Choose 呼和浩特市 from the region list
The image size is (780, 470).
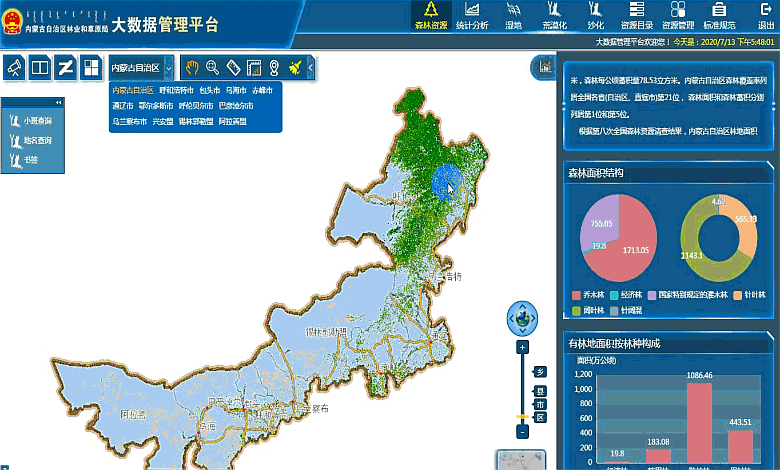pos(179,91)
